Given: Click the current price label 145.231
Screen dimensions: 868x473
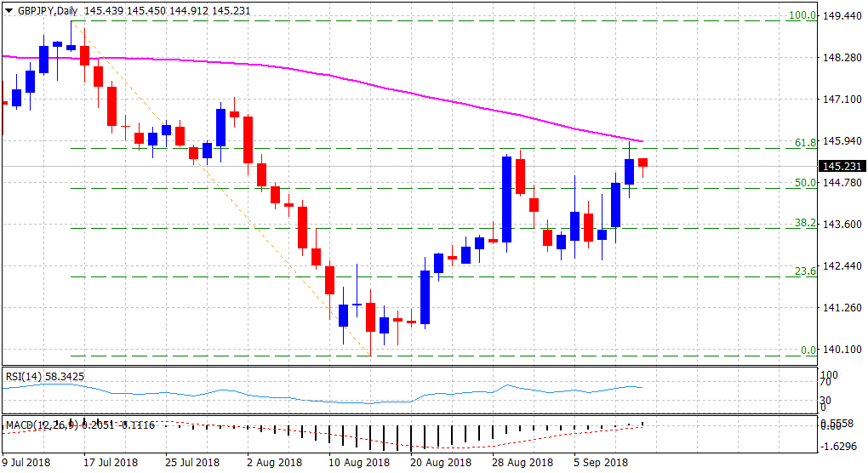Looking at the screenshot, I should click(841, 167).
